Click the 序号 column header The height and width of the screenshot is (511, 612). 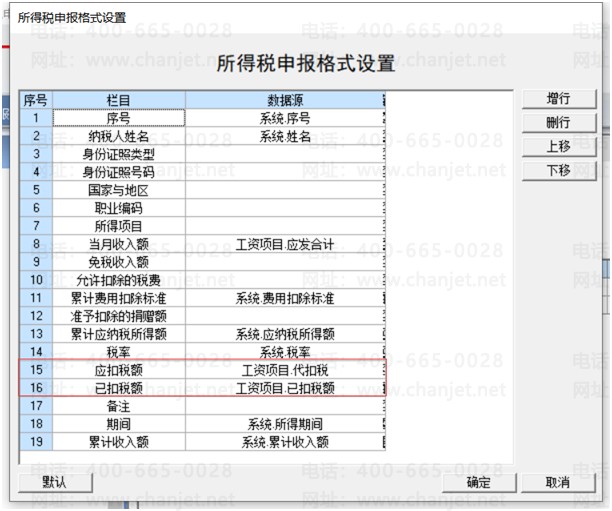pos(36,100)
